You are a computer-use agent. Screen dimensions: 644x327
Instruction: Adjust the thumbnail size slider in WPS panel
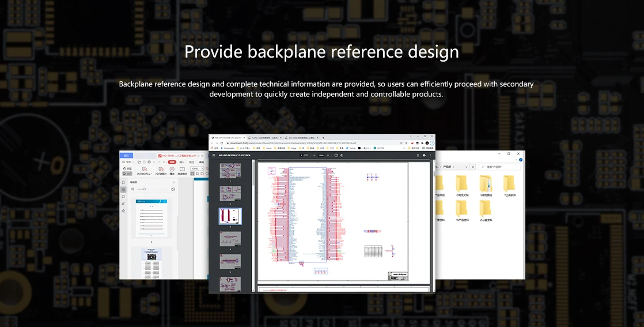(x=145, y=189)
